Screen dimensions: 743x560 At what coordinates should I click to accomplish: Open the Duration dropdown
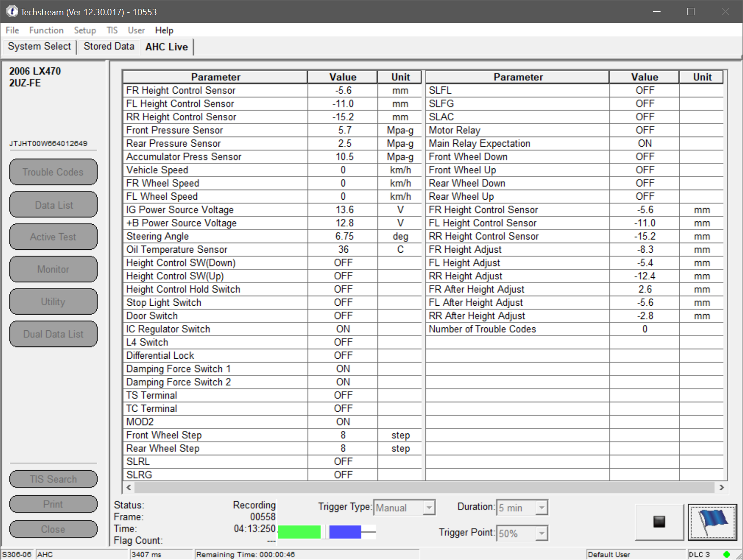pyautogui.click(x=541, y=507)
